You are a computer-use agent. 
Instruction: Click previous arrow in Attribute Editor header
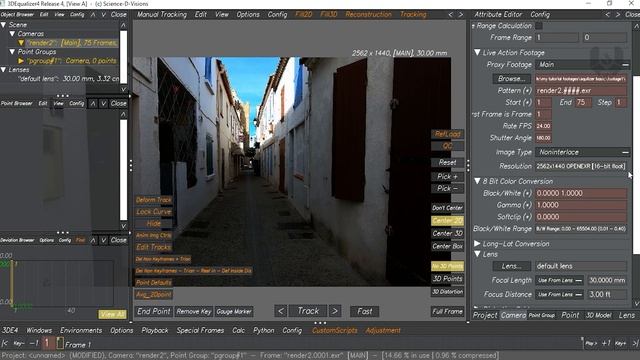(607, 14)
